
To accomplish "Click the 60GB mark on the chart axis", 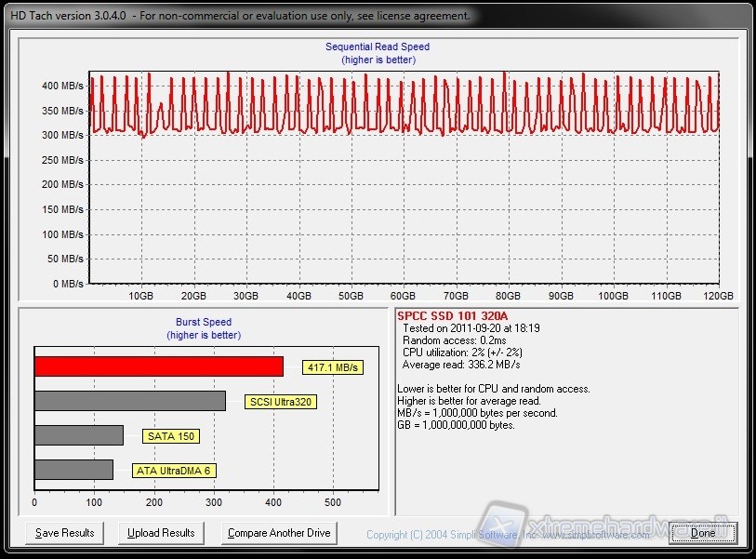I will pyautogui.click(x=403, y=296).
